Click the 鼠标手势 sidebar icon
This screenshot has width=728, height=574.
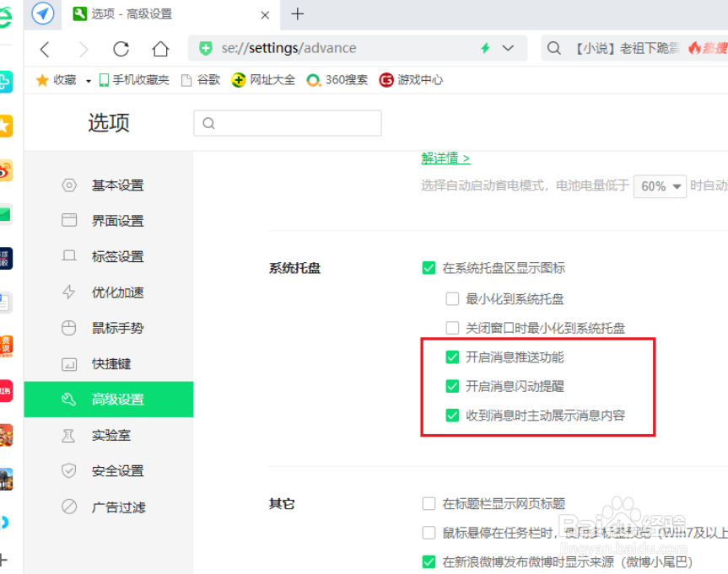(x=69, y=328)
